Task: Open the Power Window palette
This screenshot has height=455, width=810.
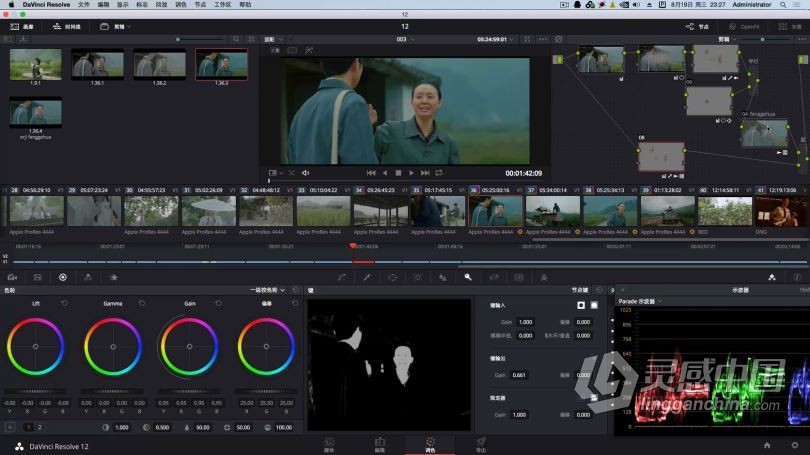Action: point(392,277)
